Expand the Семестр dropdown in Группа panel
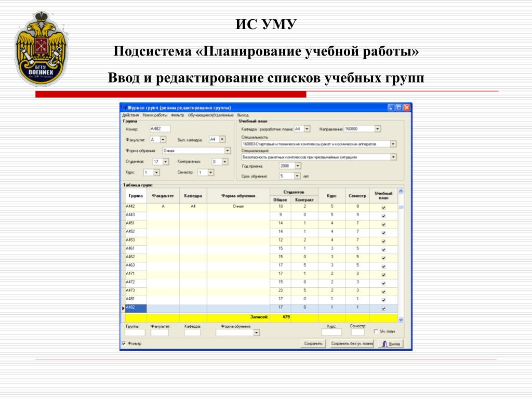 click(x=211, y=172)
